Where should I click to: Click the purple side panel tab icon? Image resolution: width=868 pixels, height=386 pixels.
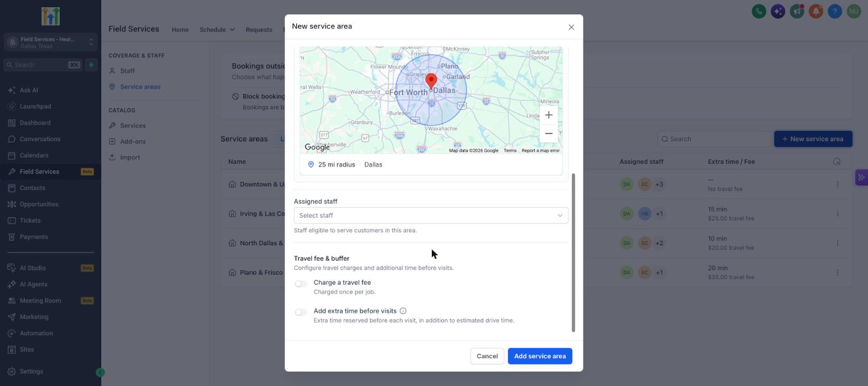coord(861,178)
